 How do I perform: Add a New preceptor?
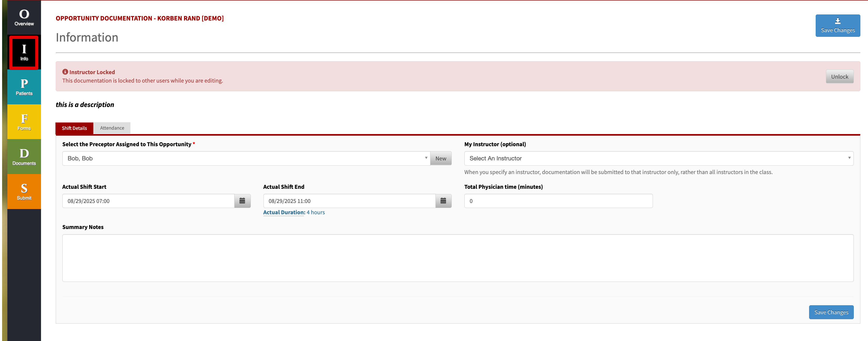(441, 158)
